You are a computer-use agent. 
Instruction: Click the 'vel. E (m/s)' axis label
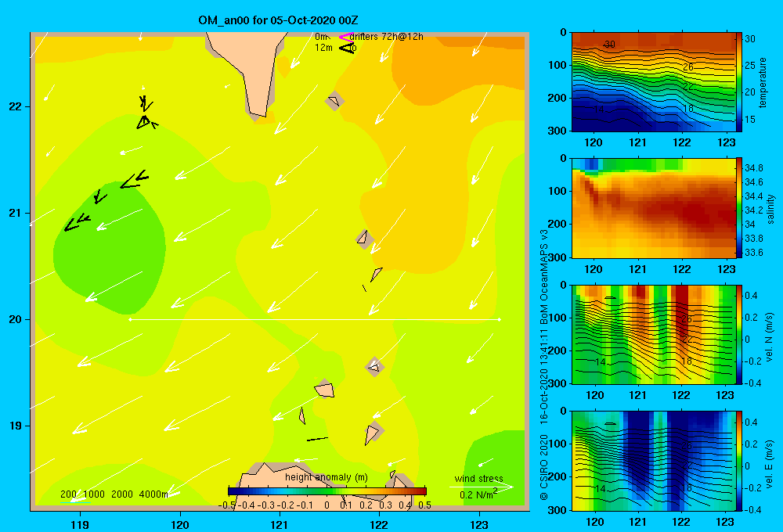coord(770,463)
